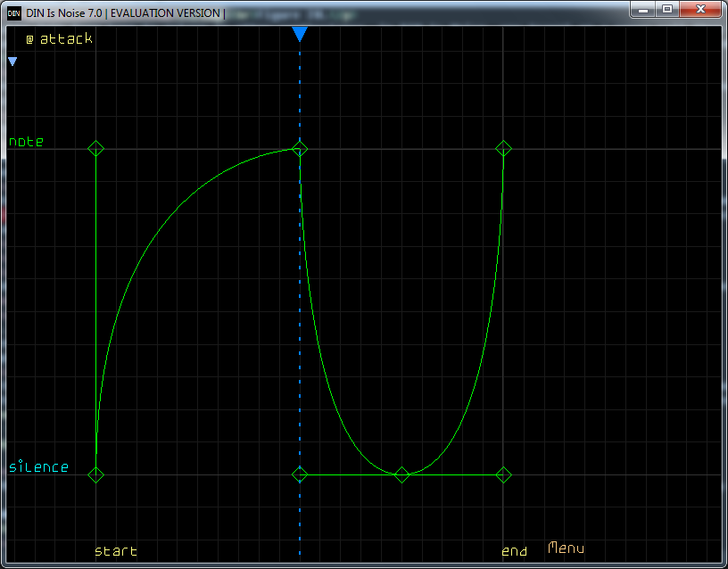
Task: Click the 'end' label at bottom
Action: point(514,551)
